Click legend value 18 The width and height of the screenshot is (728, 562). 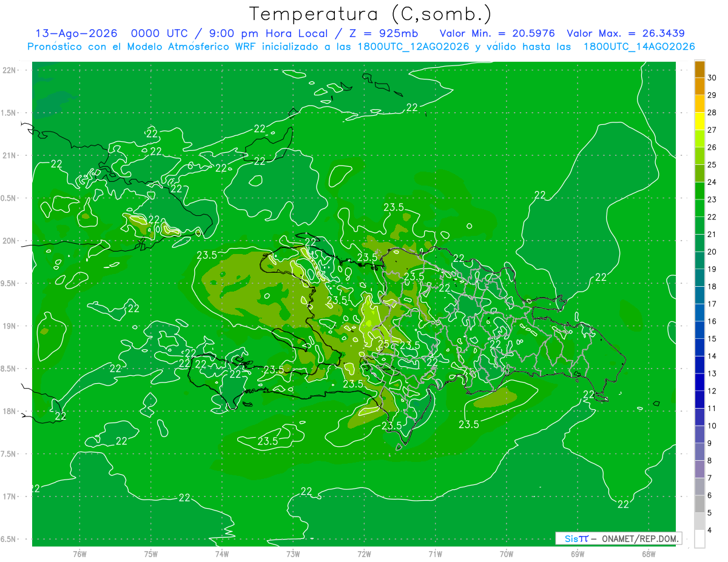(x=712, y=286)
